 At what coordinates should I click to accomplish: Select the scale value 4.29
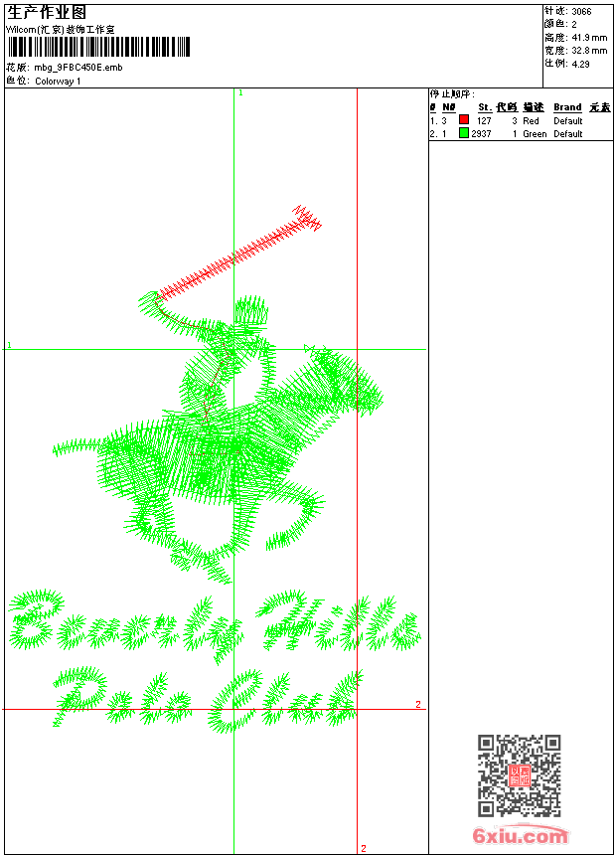coord(580,64)
